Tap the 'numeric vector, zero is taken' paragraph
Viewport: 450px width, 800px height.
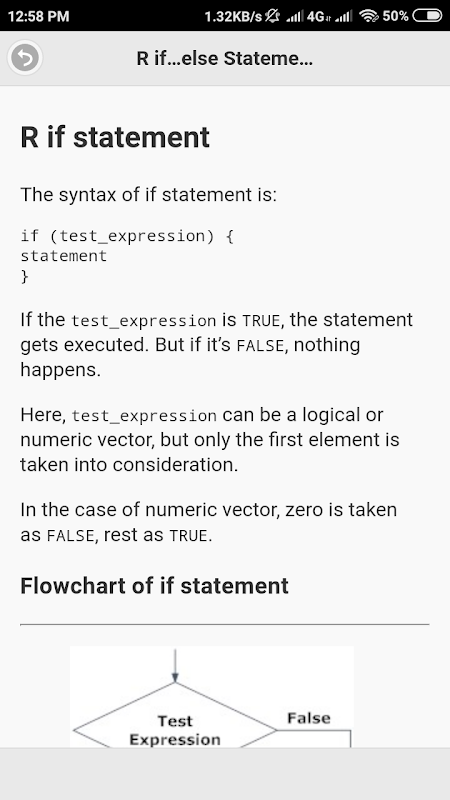[x=209, y=522]
